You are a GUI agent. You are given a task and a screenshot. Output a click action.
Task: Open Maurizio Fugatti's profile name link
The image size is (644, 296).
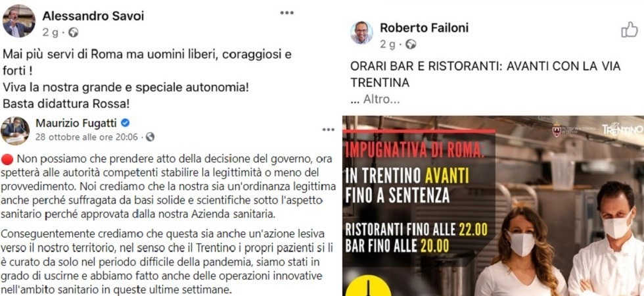77,122
